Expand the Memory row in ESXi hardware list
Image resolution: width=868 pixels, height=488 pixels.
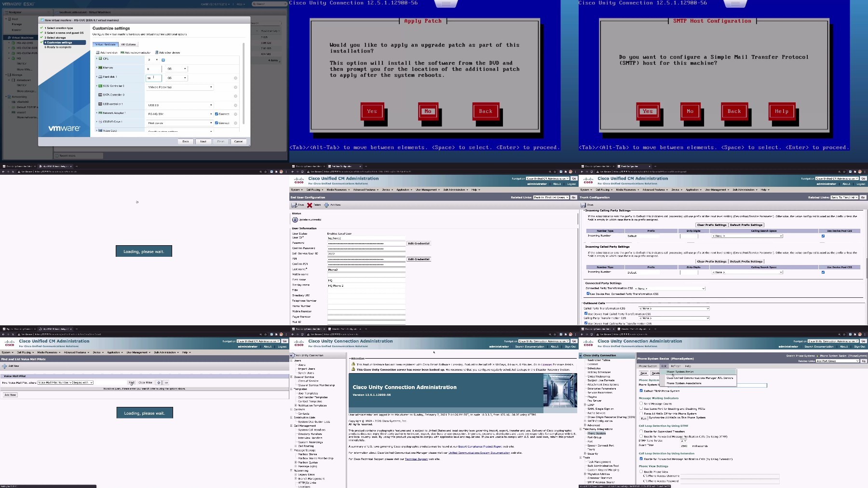tap(97, 68)
